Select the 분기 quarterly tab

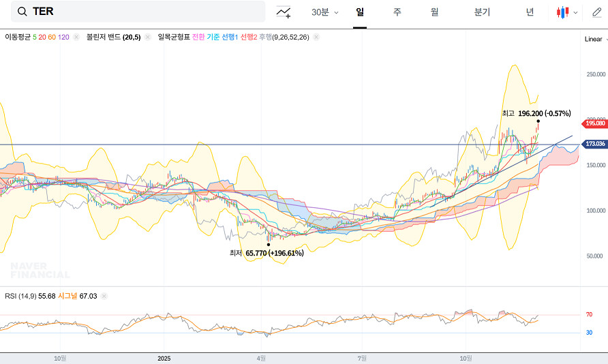pyautogui.click(x=482, y=12)
